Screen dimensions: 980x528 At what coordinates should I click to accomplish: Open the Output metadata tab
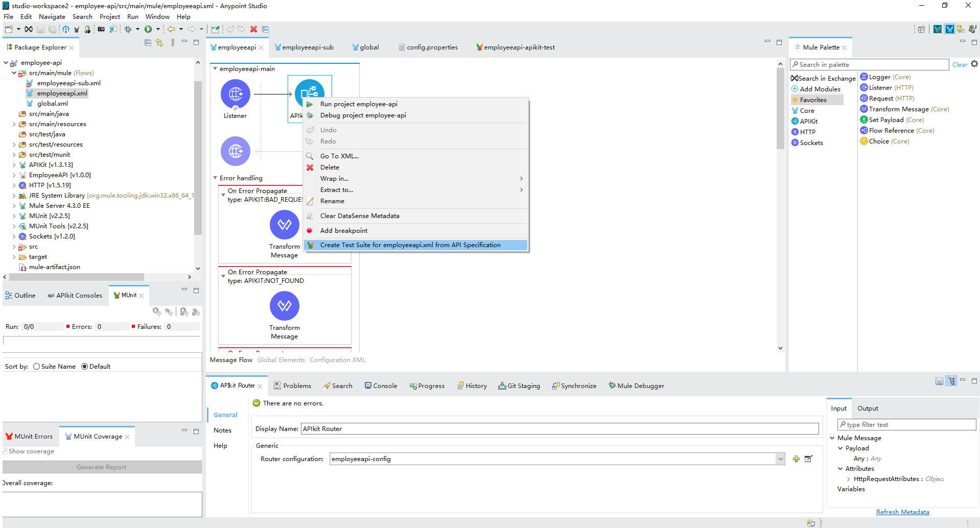click(868, 409)
